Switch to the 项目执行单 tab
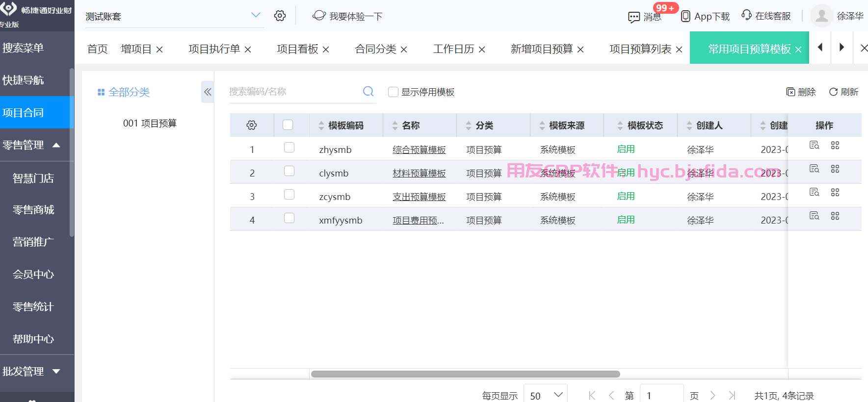Image resolution: width=868 pixels, height=402 pixels. 214,49
